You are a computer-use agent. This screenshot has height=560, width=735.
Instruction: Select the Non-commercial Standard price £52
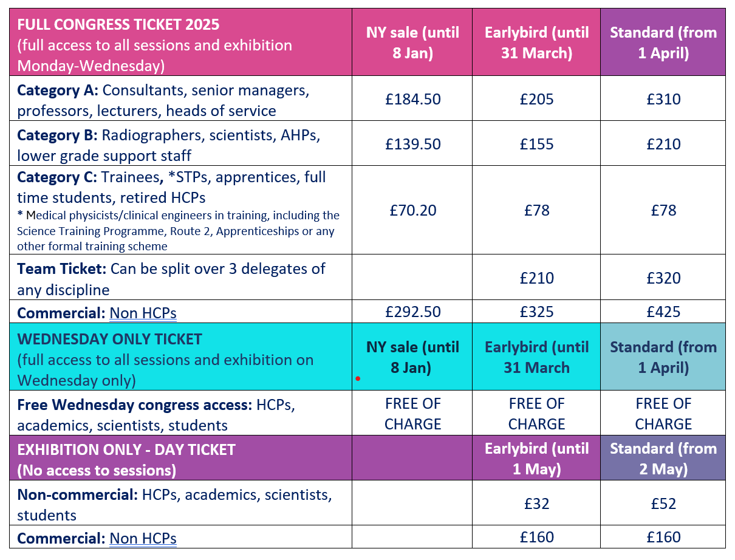pyautogui.click(x=663, y=504)
